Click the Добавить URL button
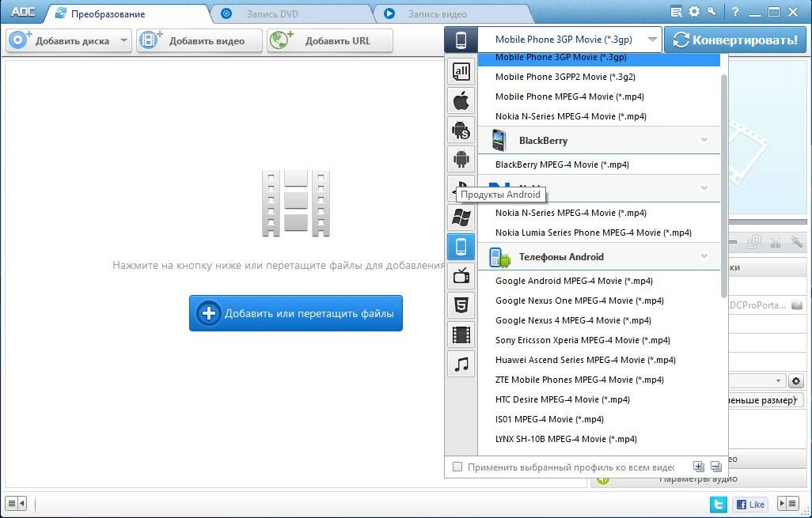Screen dimensions: 812x518 coord(330,40)
